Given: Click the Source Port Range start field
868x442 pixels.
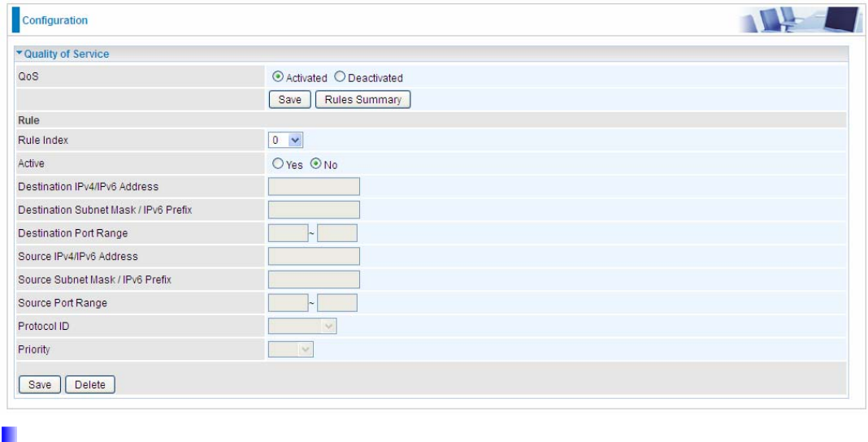Looking at the screenshot, I should pos(288,303).
